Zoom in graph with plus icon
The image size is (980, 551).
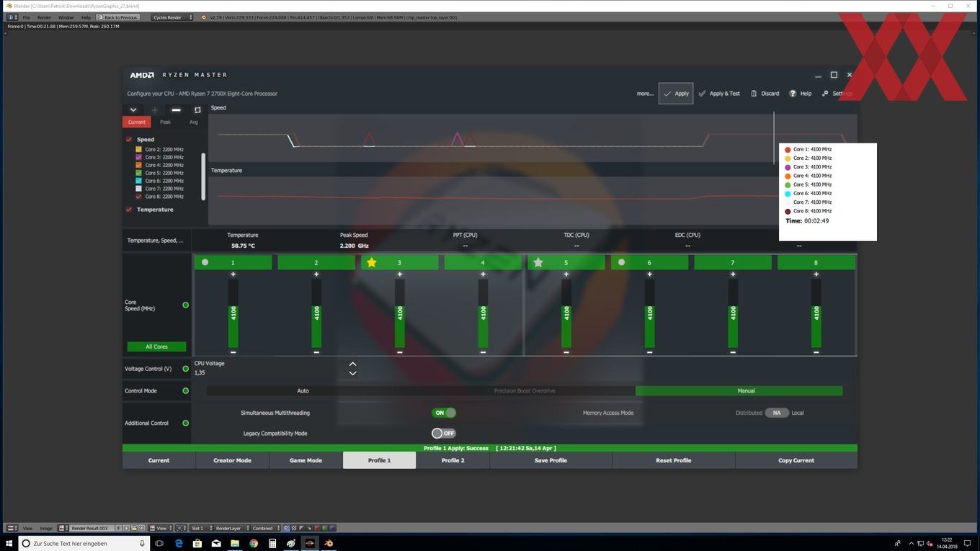pyautogui.click(x=154, y=110)
